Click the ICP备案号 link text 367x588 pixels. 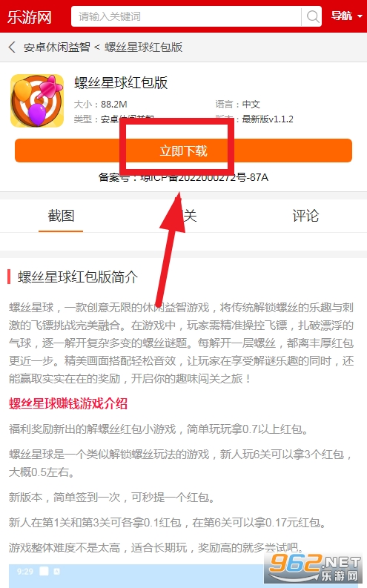pyautogui.click(x=183, y=177)
